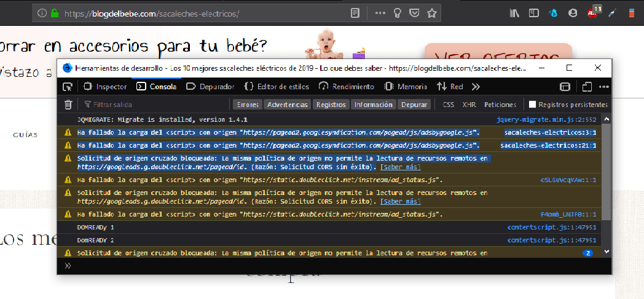
Task: Open page actions three-dot menu
Action: click(x=380, y=13)
